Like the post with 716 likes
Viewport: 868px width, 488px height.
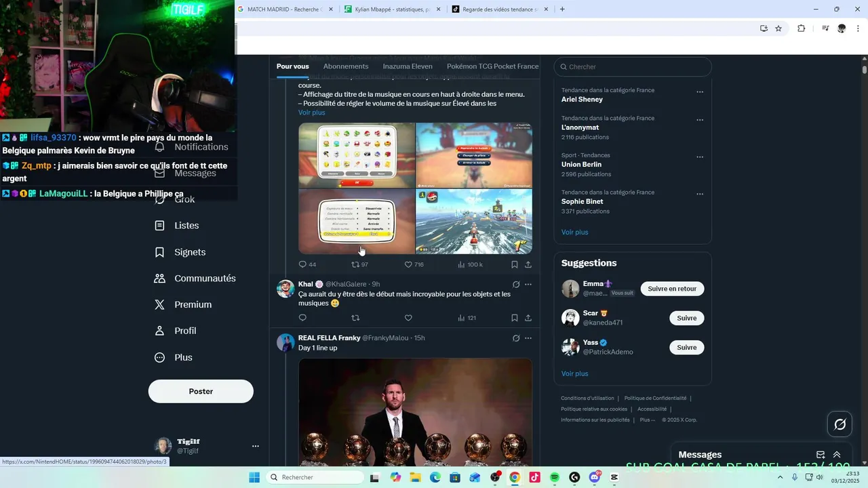[x=408, y=264]
